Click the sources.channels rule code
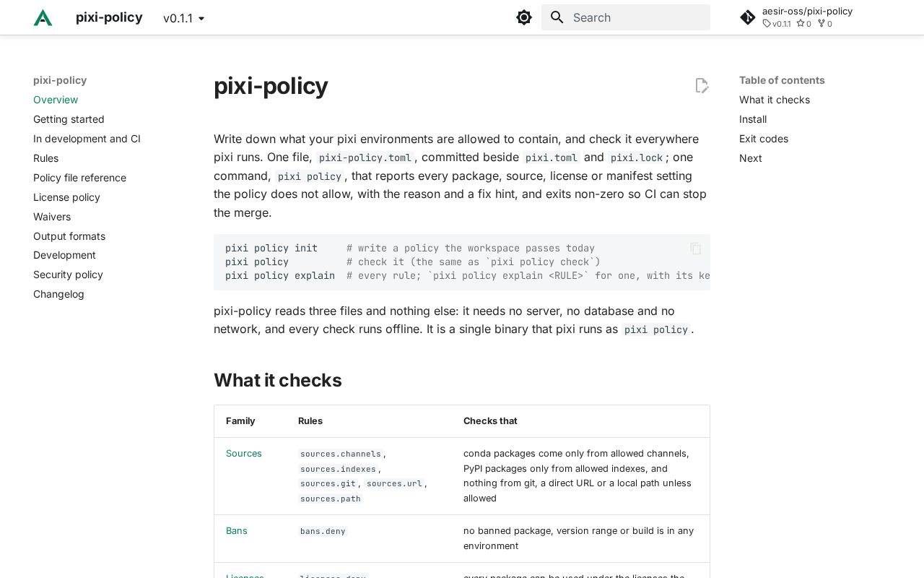The width and height of the screenshot is (924, 578). 341,454
